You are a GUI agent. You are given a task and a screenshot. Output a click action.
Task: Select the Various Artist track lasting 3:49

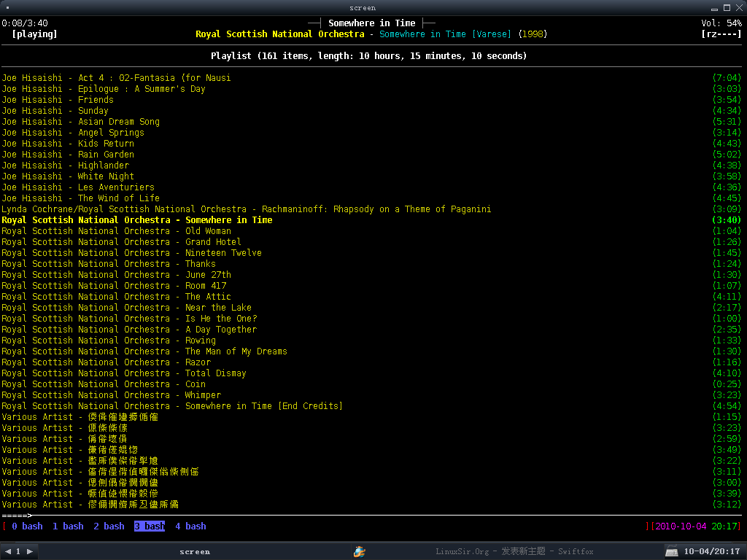tap(371, 450)
